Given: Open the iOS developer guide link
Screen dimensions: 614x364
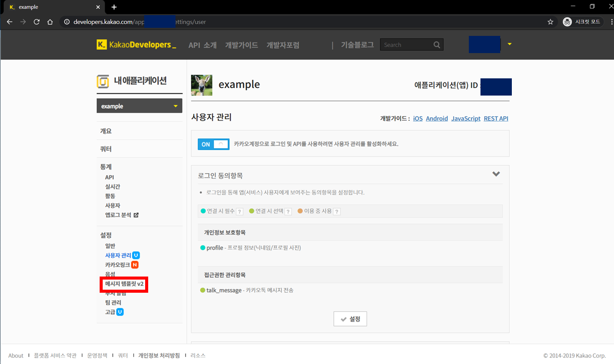Looking at the screenshot, I should (x=418, y=118).
